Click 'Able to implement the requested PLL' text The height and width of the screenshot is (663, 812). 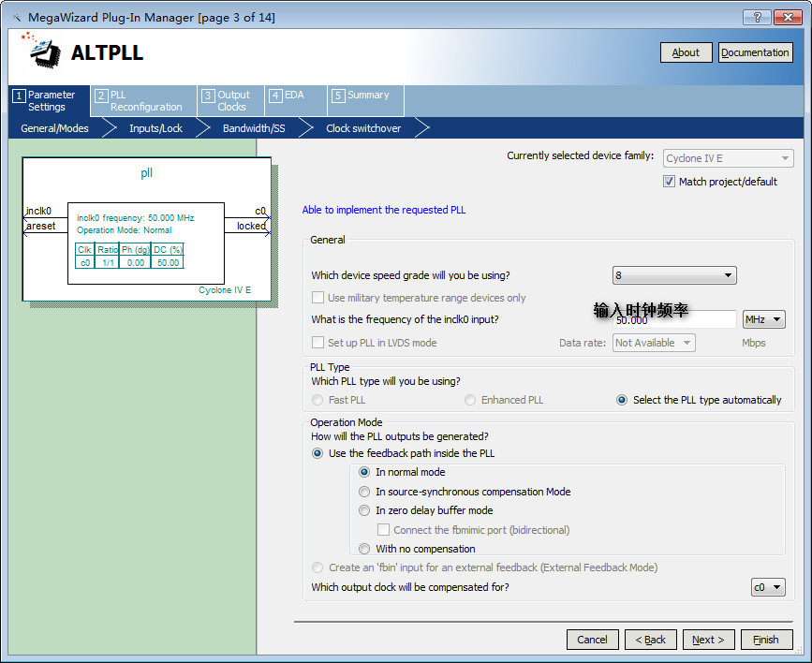tap(384, 210)
